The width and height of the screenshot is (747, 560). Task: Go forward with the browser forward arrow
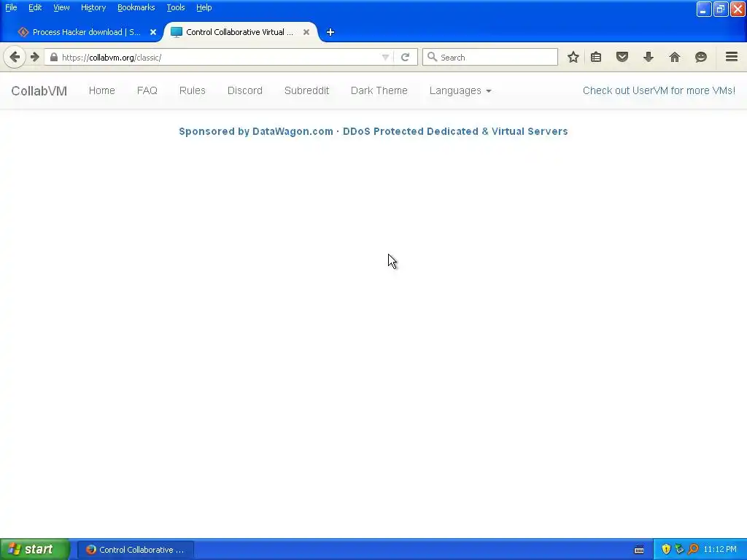tap(35, 57)
